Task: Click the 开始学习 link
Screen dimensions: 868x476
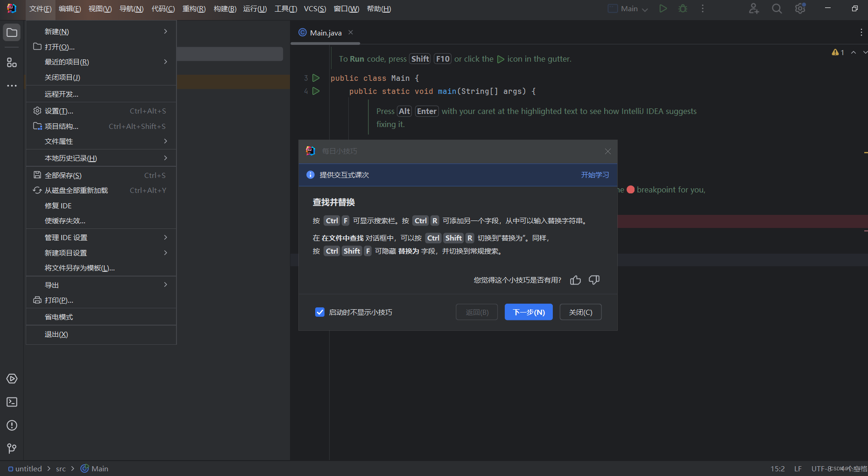Action: coord(595,175)
